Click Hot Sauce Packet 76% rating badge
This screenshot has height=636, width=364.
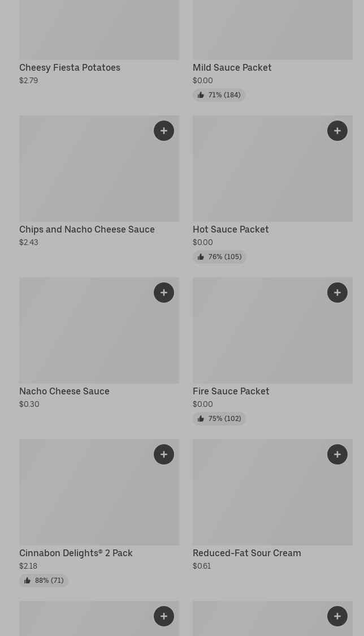(219, 257)
